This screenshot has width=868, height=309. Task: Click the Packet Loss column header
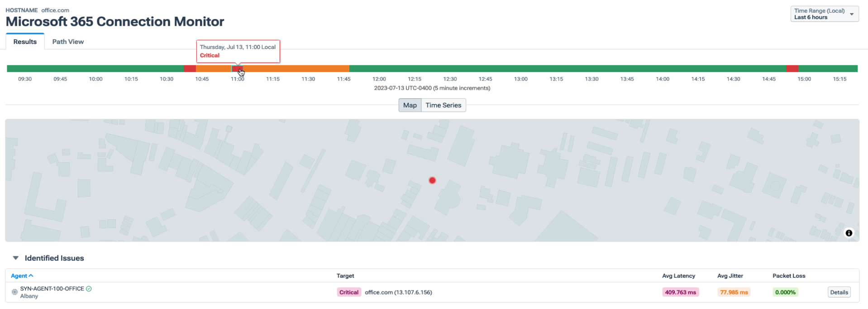pyautogui.click(x=789, y=275)
